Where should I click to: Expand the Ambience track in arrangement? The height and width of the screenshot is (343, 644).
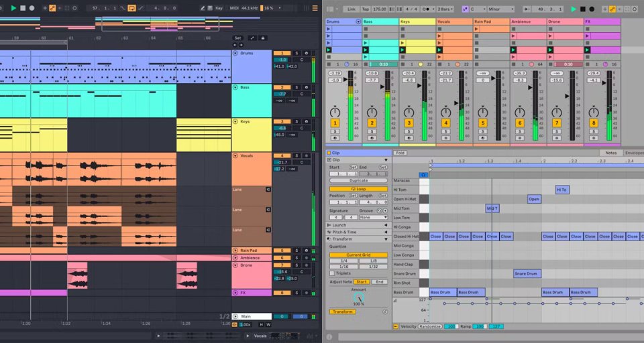(x=235, y=258)
